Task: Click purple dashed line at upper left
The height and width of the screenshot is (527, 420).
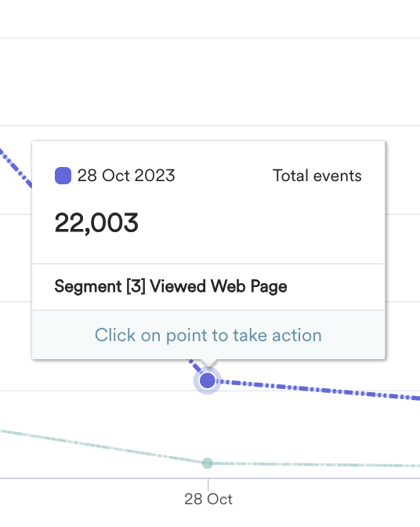Action: click(x=16, y=168)
